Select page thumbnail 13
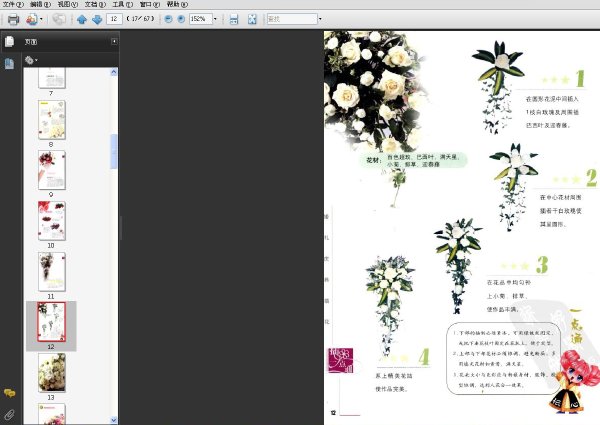This screenshot has height=425, width=600. (x=52, y=373)
